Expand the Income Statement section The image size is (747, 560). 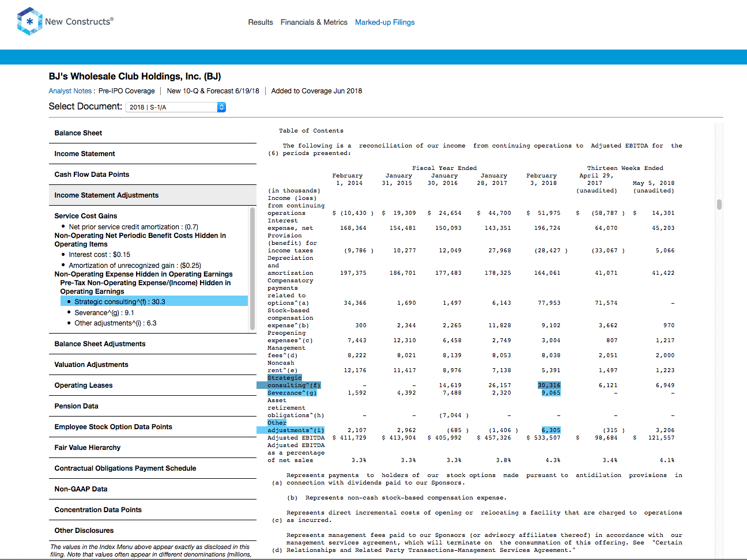click(x=153, y=154)
